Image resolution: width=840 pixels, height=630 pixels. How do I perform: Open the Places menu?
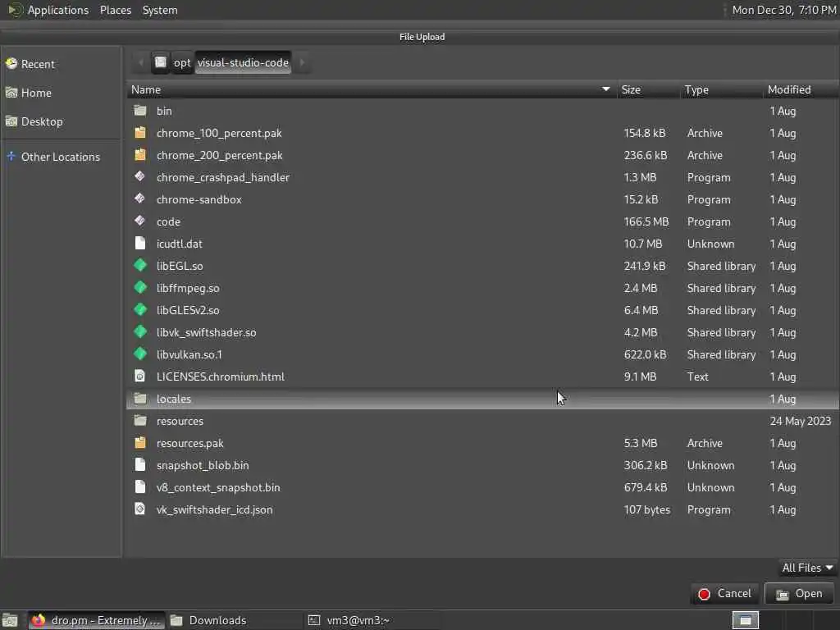[116, 10]
